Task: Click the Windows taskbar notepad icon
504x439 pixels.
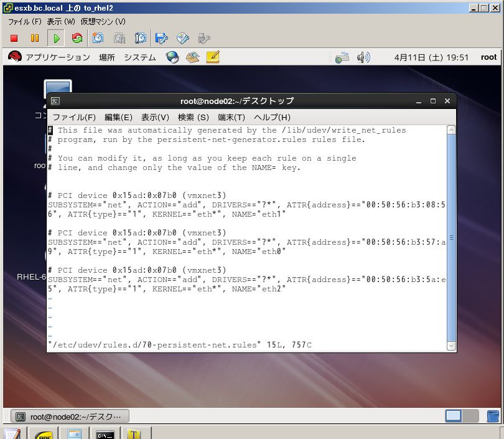Action: pyautogui.click(x=12, y=434)
